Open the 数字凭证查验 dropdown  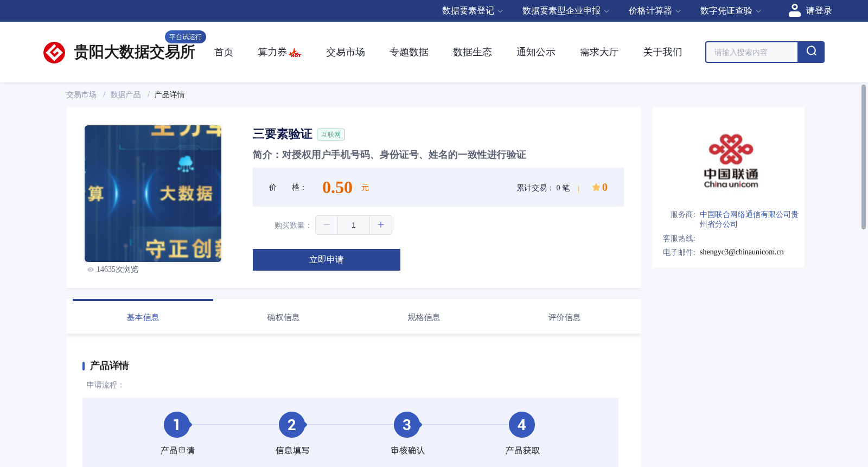tap(731, 11)
